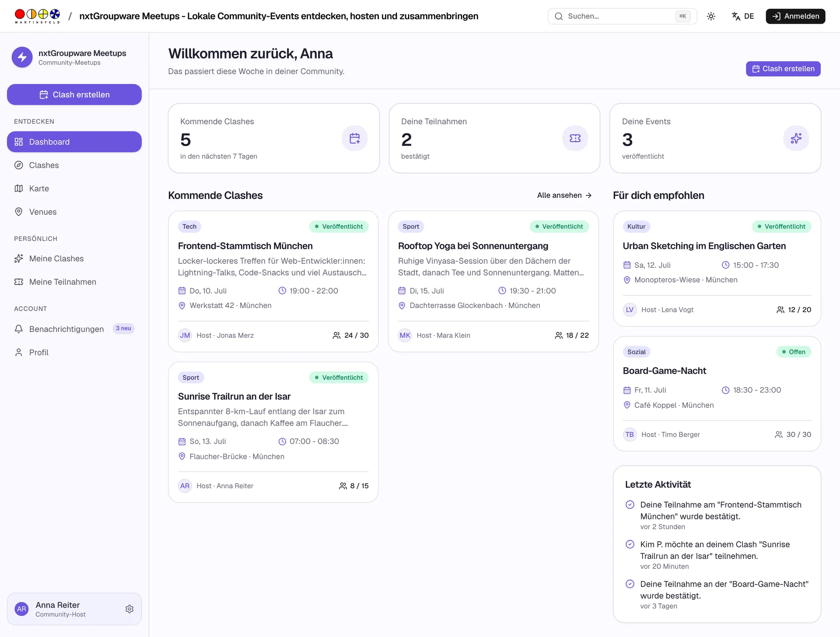Open the DE language switcher
This screenshot has height=637, width=840.
743,16
